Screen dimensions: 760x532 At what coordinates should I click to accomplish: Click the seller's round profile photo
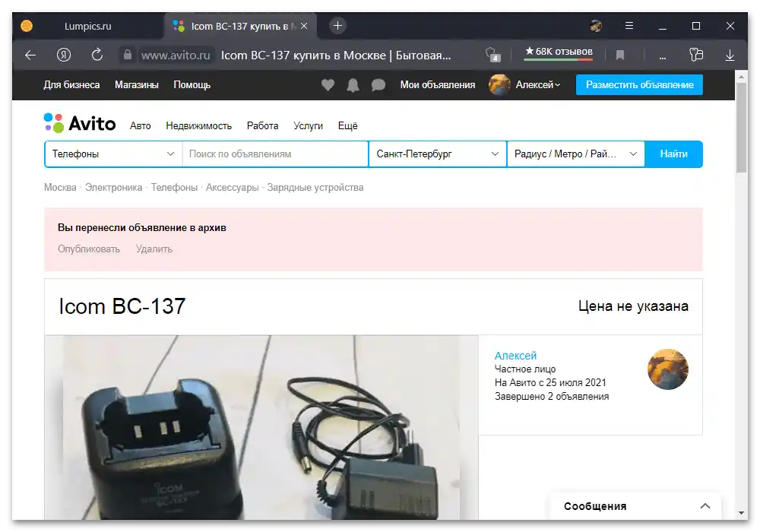coord(667,369)
